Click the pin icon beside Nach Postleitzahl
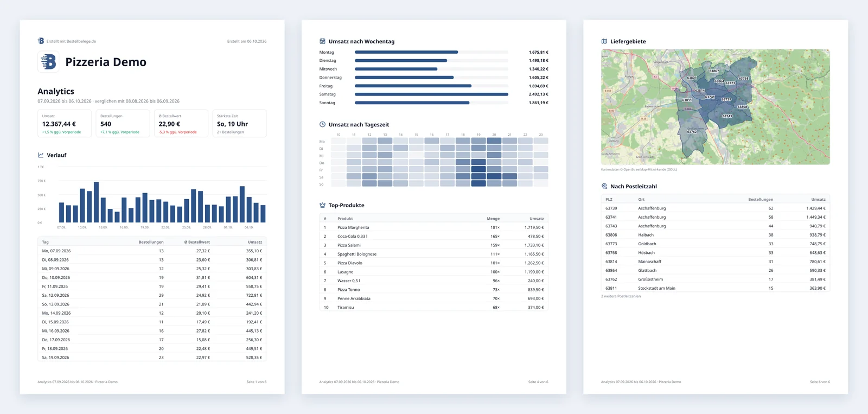868x414 pixels. (x=604, y=186)
